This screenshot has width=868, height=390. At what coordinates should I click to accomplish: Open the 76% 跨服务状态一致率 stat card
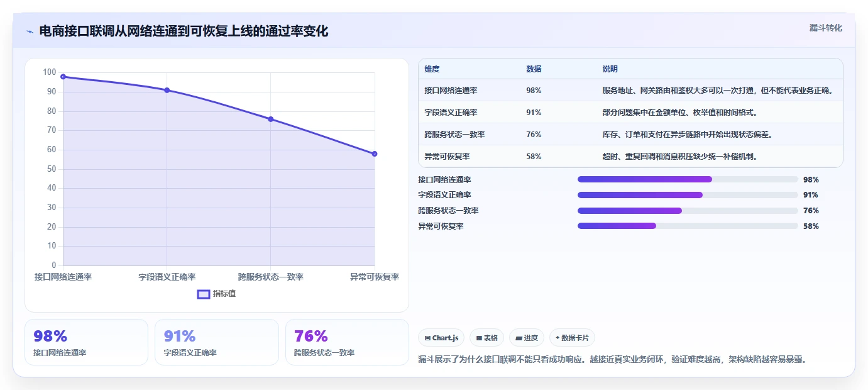tap(347, 342)
